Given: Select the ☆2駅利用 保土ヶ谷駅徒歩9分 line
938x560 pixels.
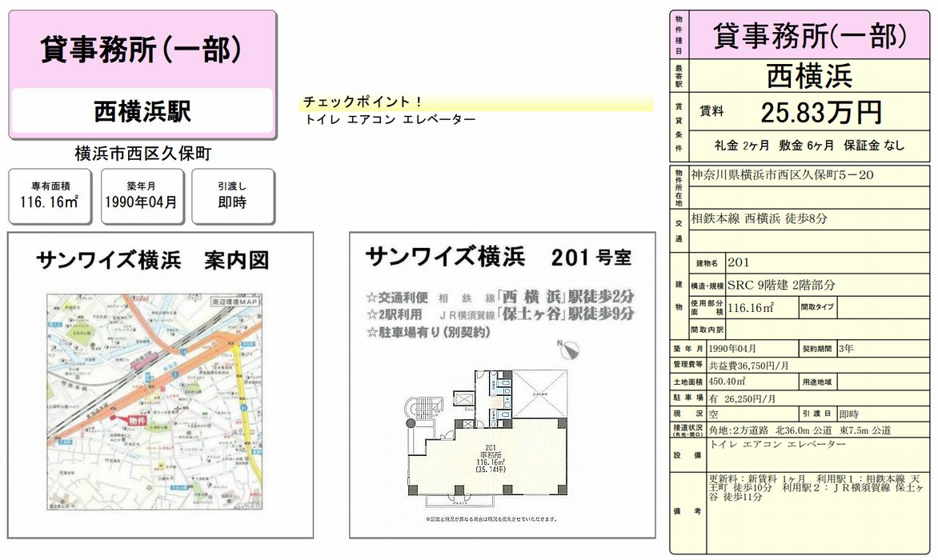Looking at the screenshot, I should (x=499, y=314).
